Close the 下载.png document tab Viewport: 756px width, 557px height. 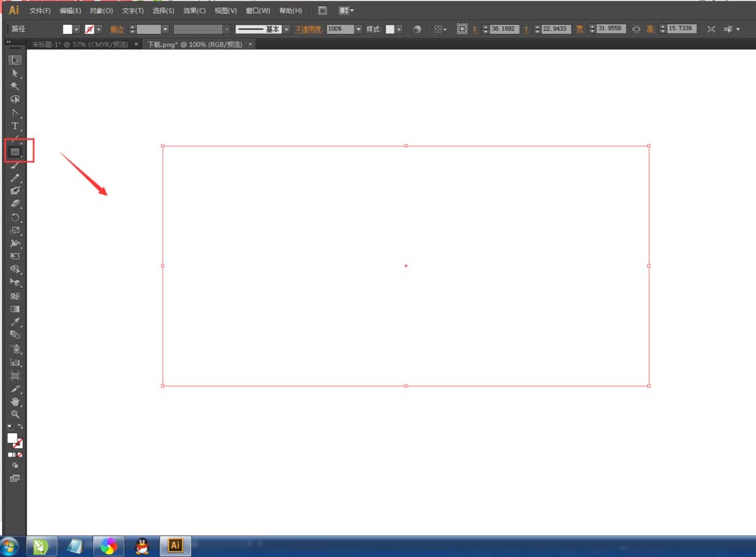[250, 44]
